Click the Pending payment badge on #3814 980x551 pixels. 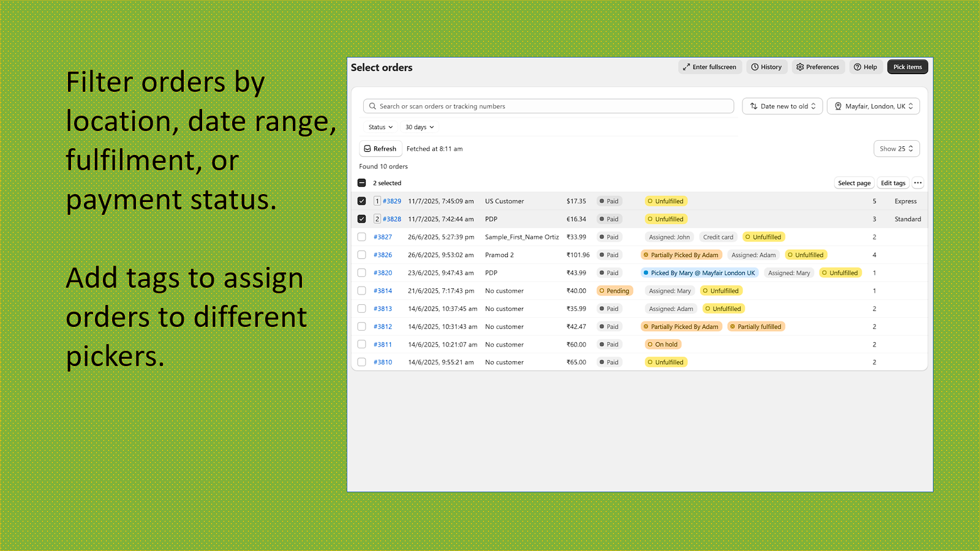tap(614, 291)
